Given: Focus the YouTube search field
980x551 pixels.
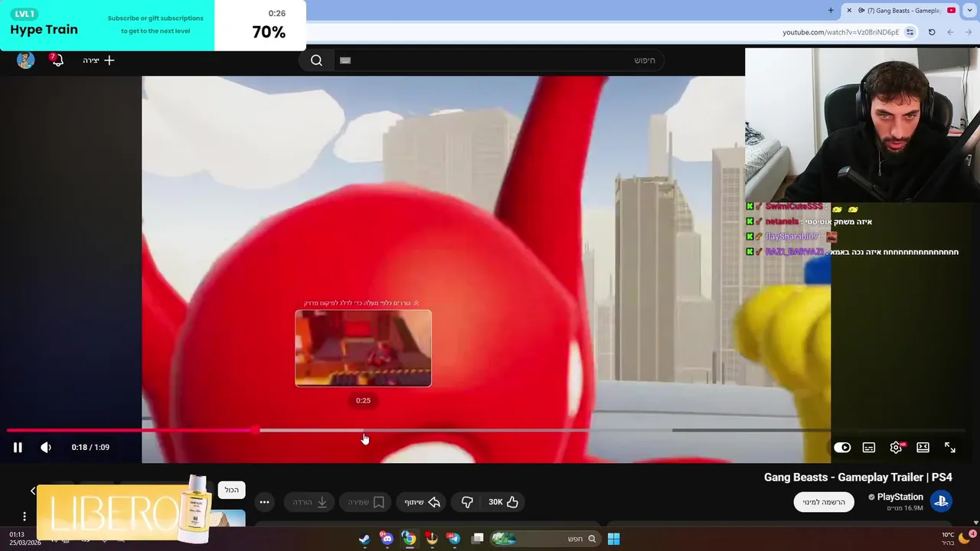Looking at the screenshot, I should (x=498, y=60).
